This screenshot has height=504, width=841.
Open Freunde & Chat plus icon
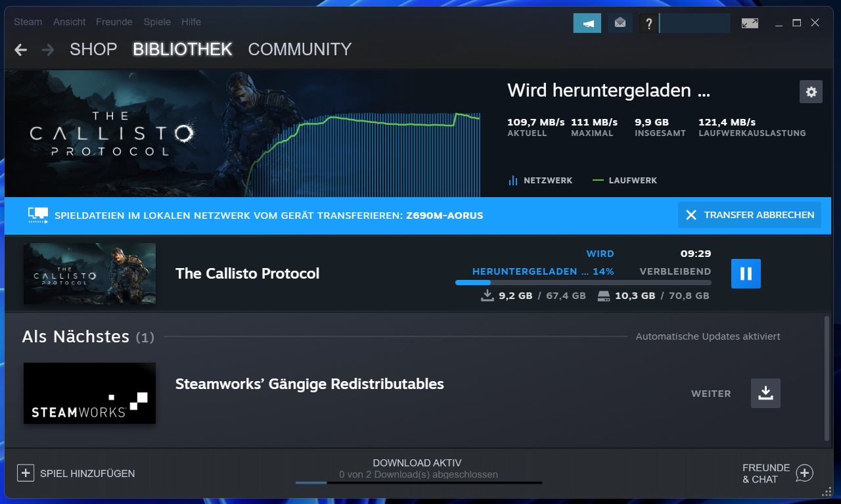pos(805,473)
